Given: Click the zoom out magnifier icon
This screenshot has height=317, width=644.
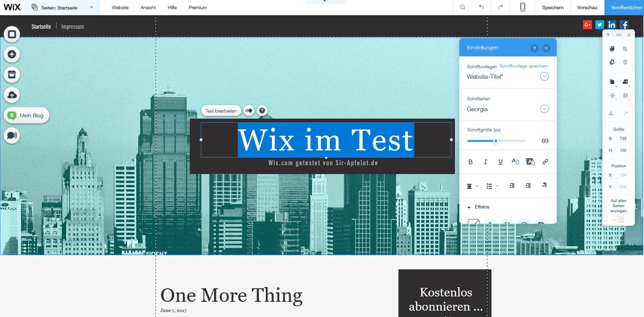Looking at the screenshot, I should pyautogui.click(x=463, y=7).
